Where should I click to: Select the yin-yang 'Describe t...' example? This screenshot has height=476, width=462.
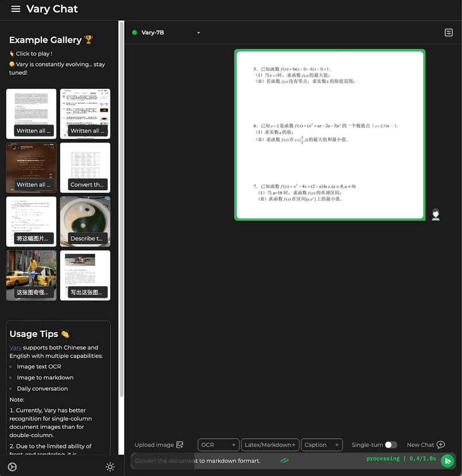[x=85, y=221]
